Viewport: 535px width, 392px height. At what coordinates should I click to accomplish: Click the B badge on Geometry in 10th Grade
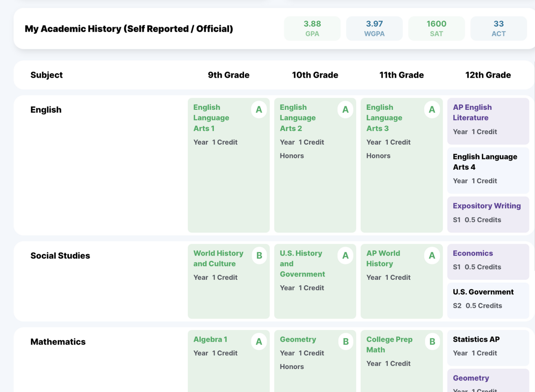click(345, 341)
